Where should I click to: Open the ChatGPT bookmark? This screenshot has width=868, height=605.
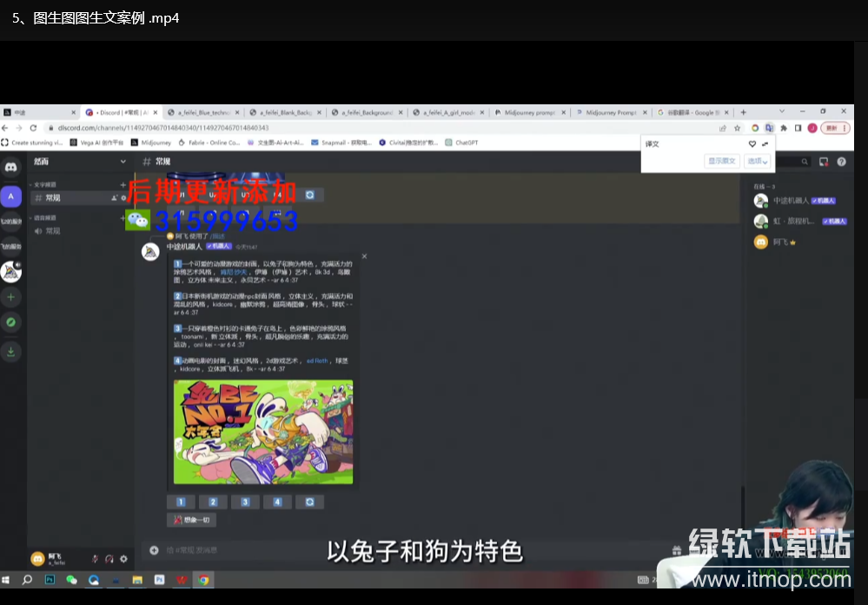[461, 143]
